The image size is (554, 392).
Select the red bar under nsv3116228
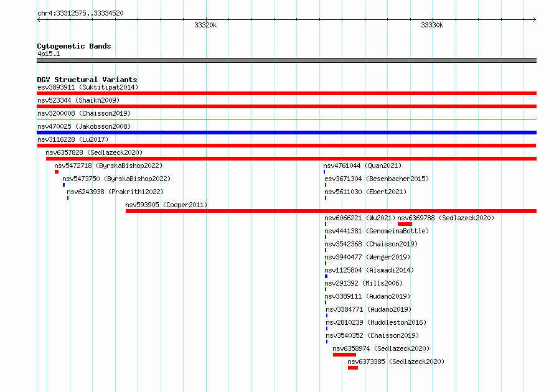286,146
